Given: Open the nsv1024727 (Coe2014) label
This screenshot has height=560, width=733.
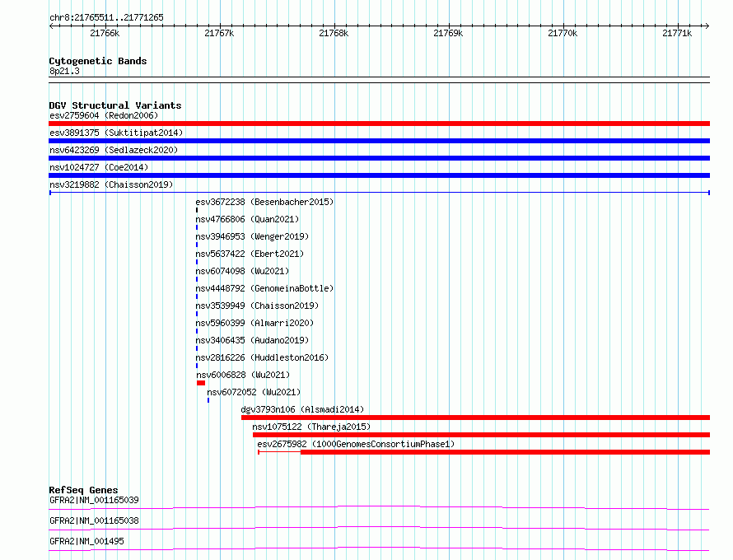Looking at the screenshot, I should tap(99, 167).
